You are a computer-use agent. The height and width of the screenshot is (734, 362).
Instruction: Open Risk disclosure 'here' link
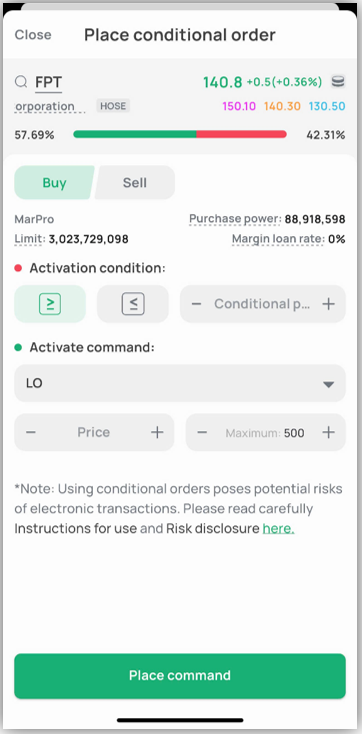[279, 529]
